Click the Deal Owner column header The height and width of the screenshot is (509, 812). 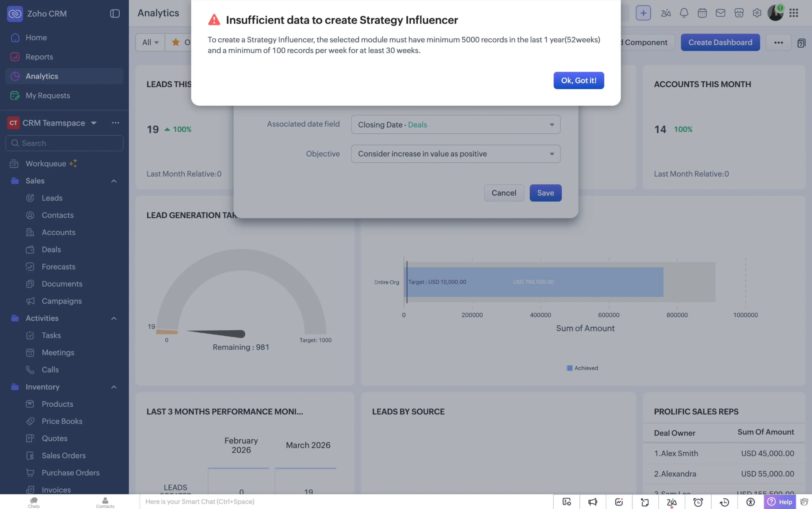click(x=674, y=433)
